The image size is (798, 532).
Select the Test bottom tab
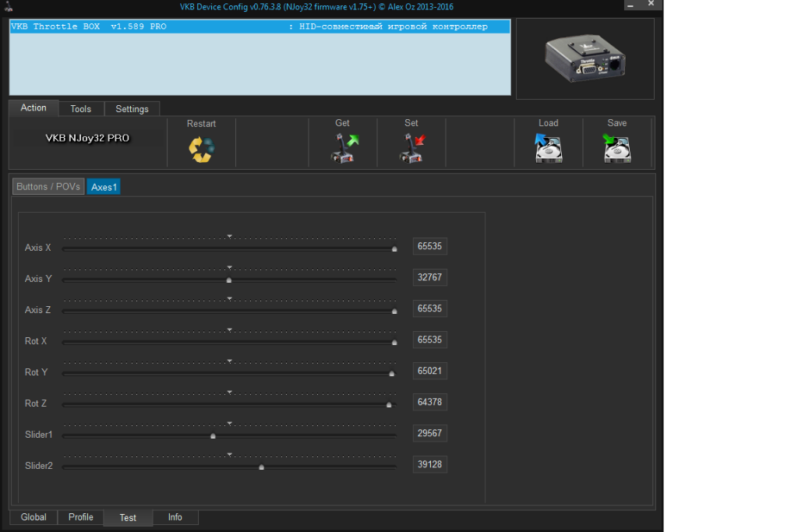click(x=128, y=518)
